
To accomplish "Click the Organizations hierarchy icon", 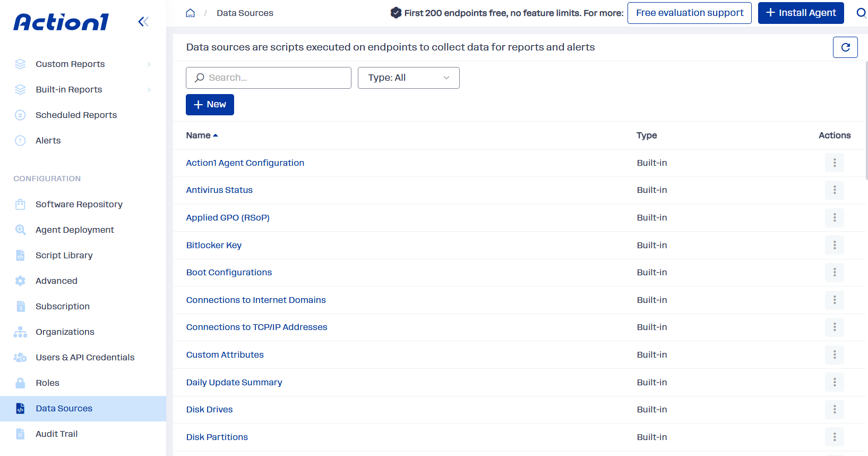I will 20,332.
